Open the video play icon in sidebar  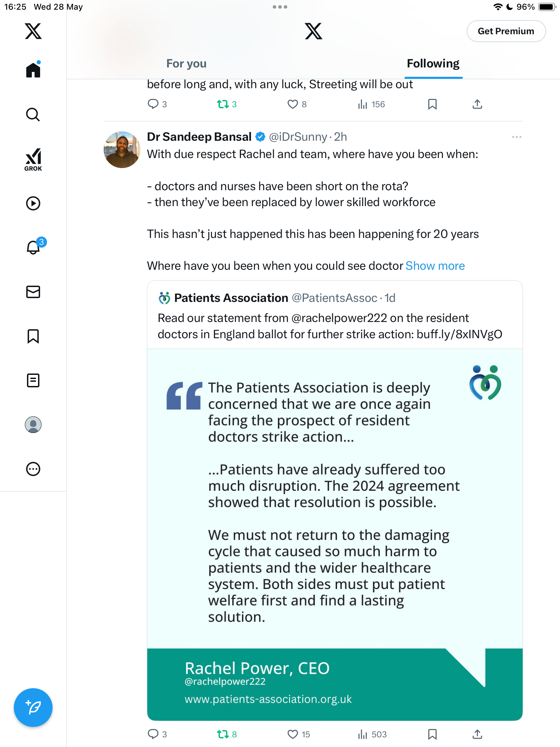33,203
